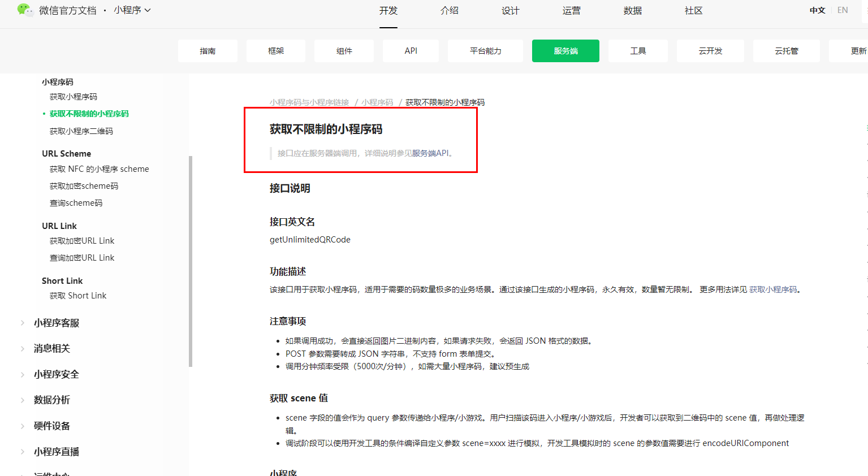
Task: Click the 获取 scene 值 heading
Action: (299, 398)
